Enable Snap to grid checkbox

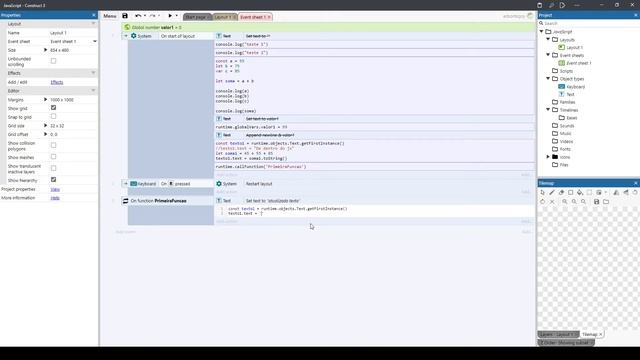pyautogui.click(x=53, y=116)
